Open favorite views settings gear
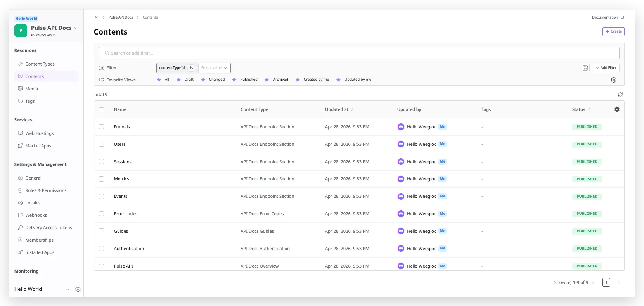This screenshot has height=306, width=644. [614, 80]
